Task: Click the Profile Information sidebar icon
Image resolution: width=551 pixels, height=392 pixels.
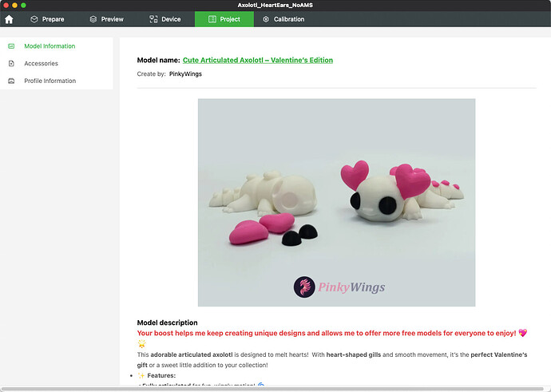Action: pos(11,81)
